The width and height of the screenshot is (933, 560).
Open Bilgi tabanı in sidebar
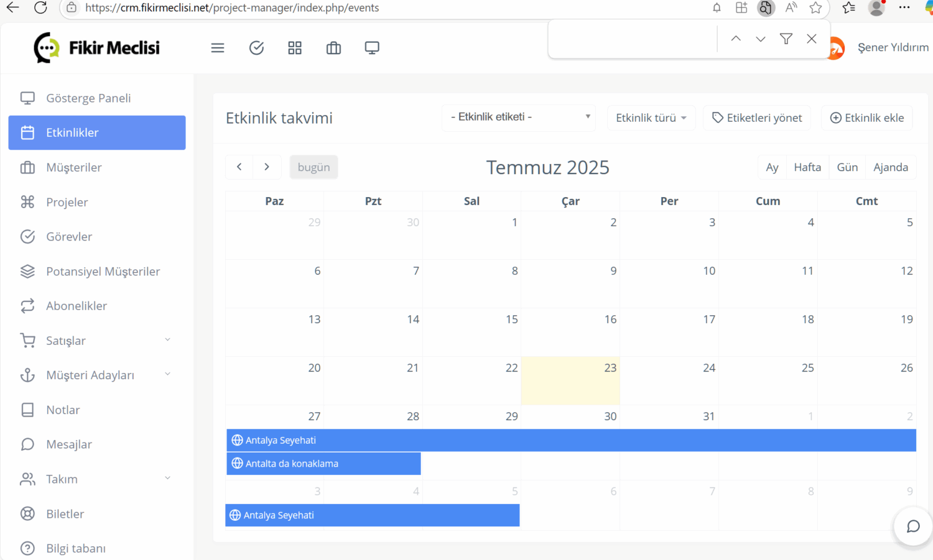(x=97, y=548)
